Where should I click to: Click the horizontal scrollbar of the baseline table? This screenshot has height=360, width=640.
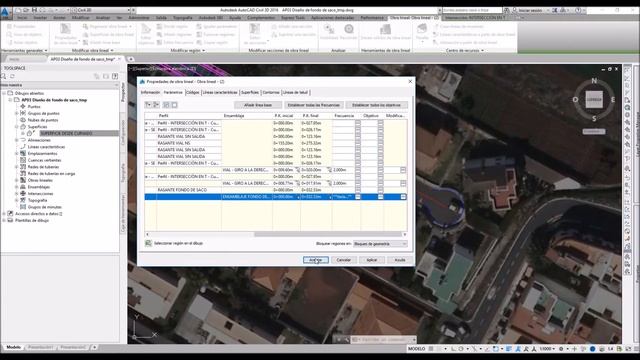[328, 234]
